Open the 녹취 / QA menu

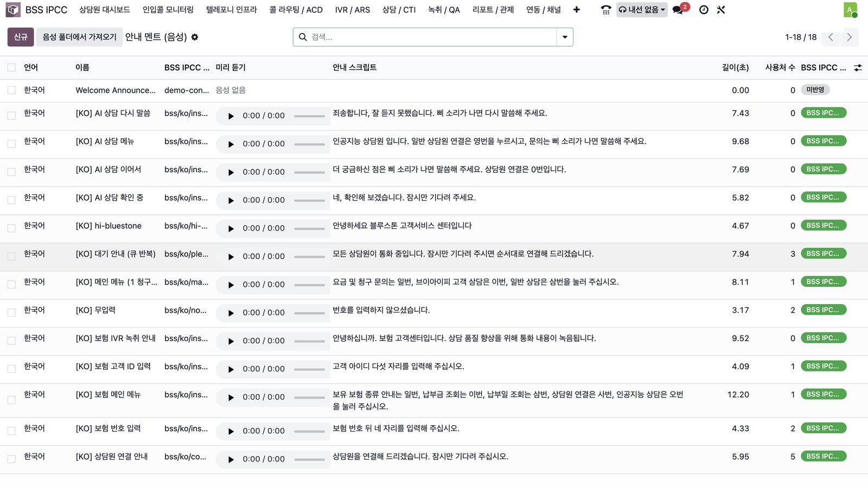[x=444, y=10]
